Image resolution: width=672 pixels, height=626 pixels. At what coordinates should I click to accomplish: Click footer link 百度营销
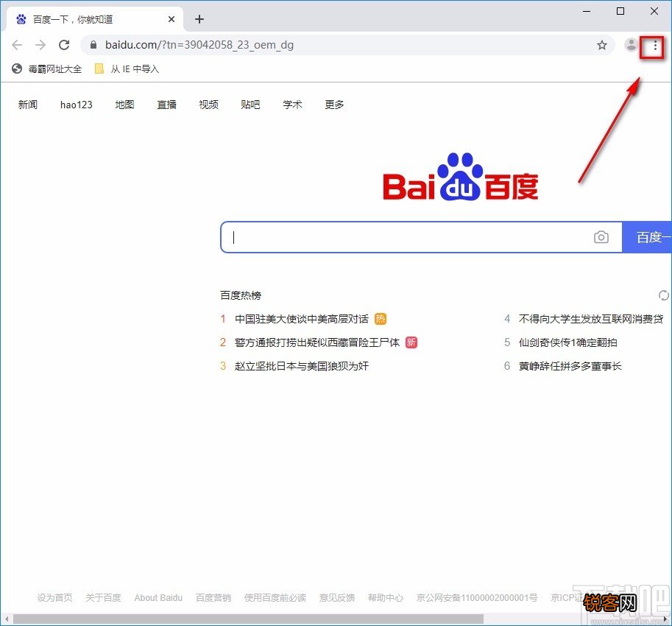click(213, 598)
